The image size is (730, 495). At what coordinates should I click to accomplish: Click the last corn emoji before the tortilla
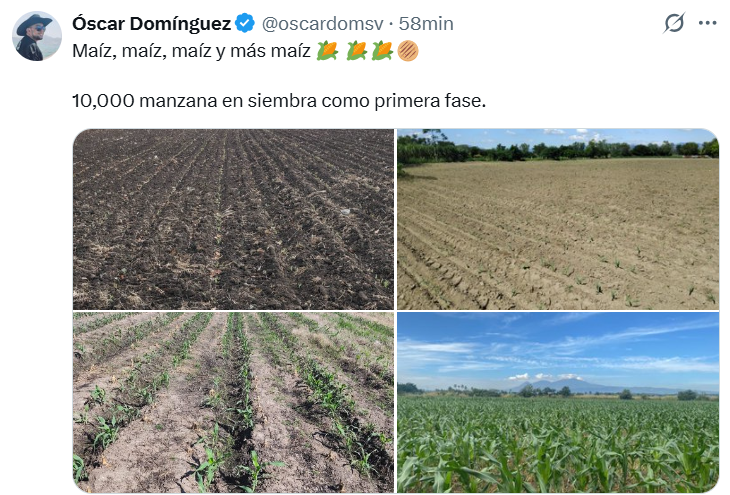(x=382, y=50)
